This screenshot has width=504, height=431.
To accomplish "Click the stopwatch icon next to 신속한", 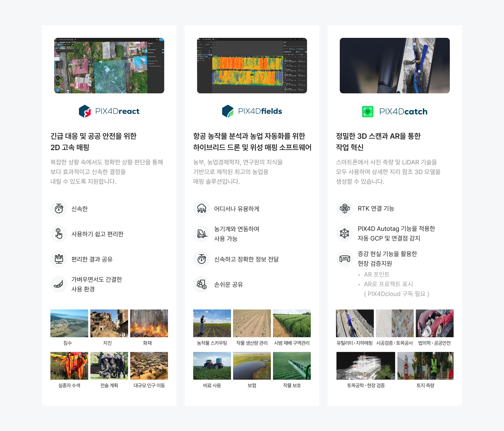I will (59, 209).
